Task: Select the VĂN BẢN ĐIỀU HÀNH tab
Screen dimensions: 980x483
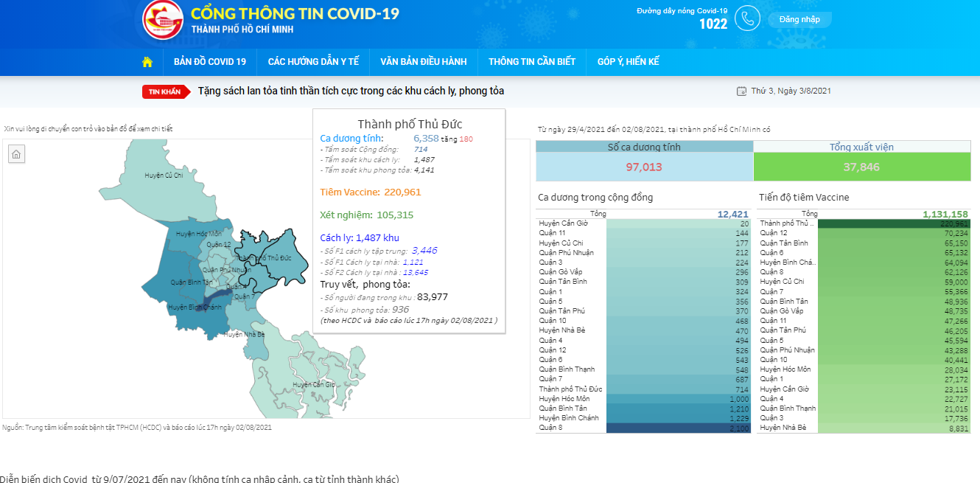Action: (x=423, y=62)
